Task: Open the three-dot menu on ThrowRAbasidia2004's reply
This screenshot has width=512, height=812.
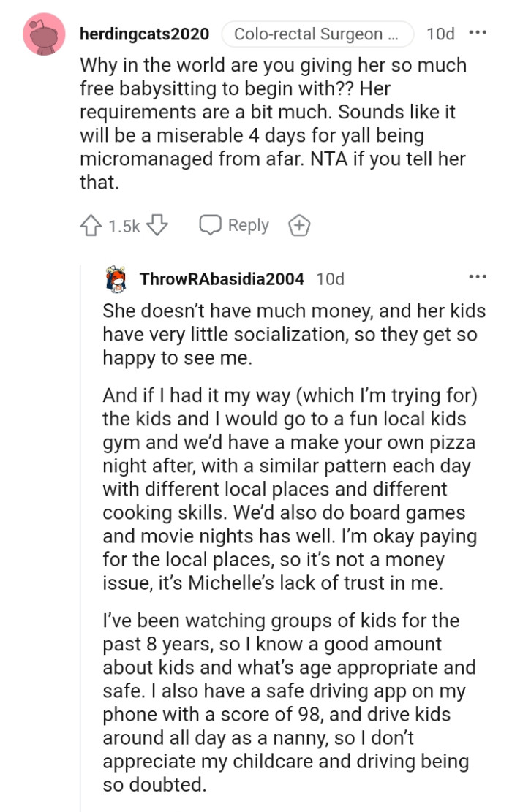Action: [x=477, y=278]
